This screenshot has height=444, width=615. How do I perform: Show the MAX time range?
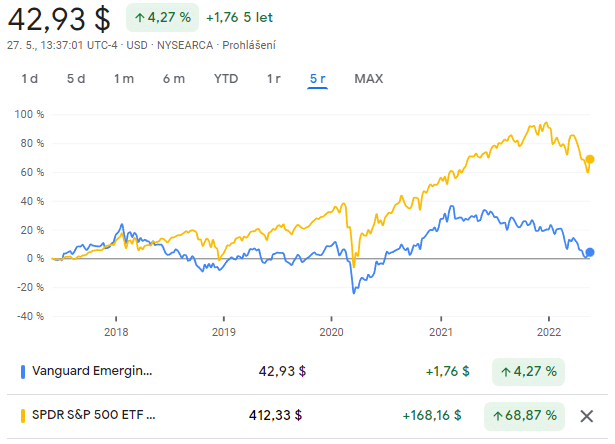coord(368,79)
